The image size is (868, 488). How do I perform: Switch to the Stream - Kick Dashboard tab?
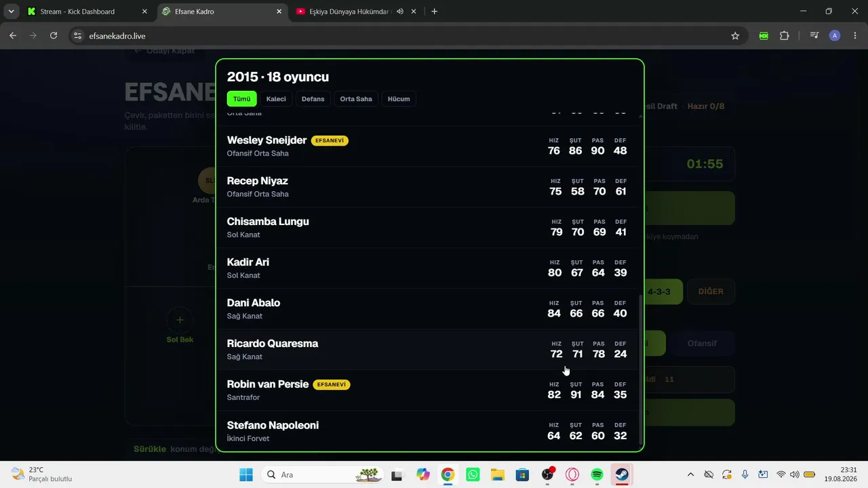point(87,12)
